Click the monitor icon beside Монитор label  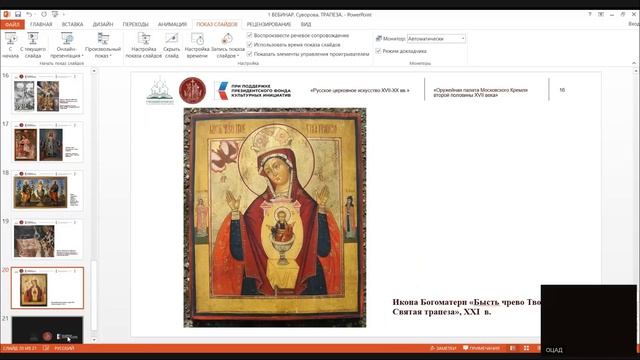point(379,38)
